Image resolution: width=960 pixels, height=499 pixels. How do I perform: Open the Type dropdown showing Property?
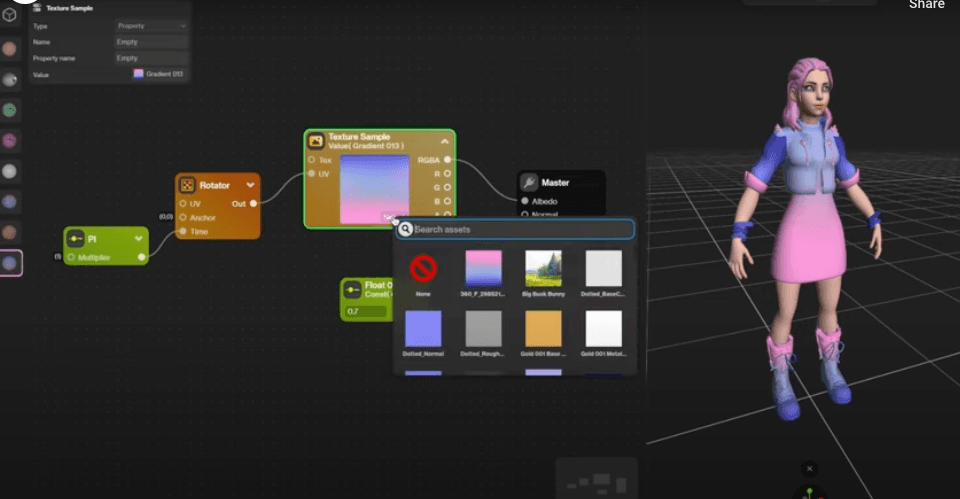(x=151, y=25)
